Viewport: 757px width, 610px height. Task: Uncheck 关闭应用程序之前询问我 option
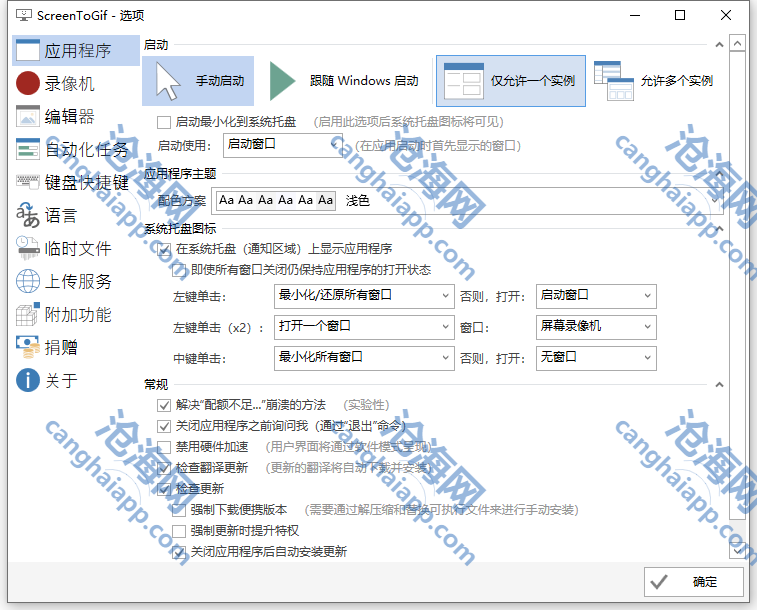point(164,426)
